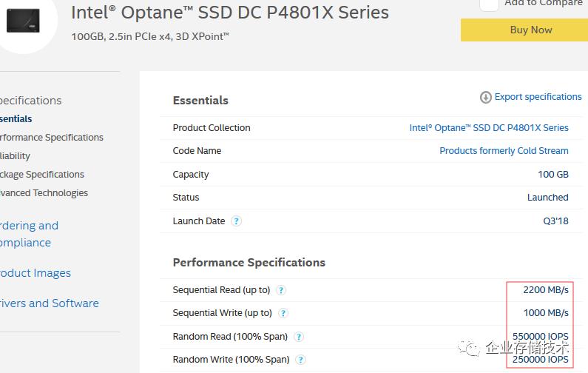Click help icon next to Sequential Write
Image resolution: width=588 pixels, height=373 pixels.
tap(283, 313)
